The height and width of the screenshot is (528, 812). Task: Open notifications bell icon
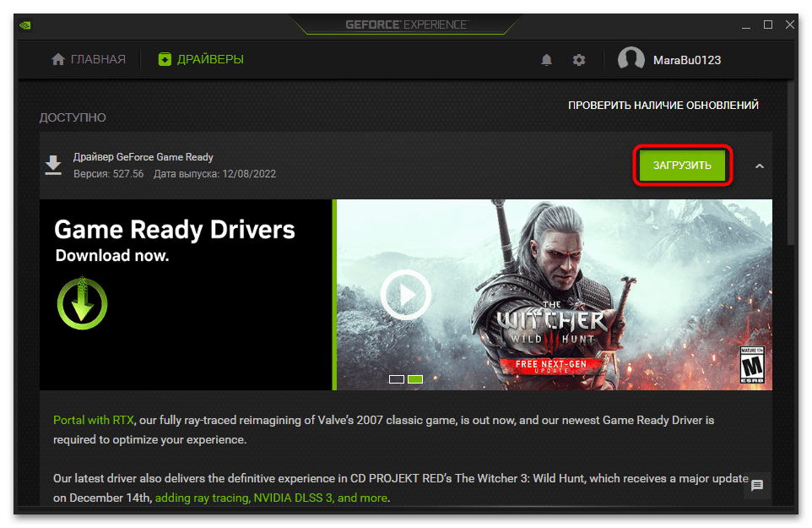(x=546, y=60)
